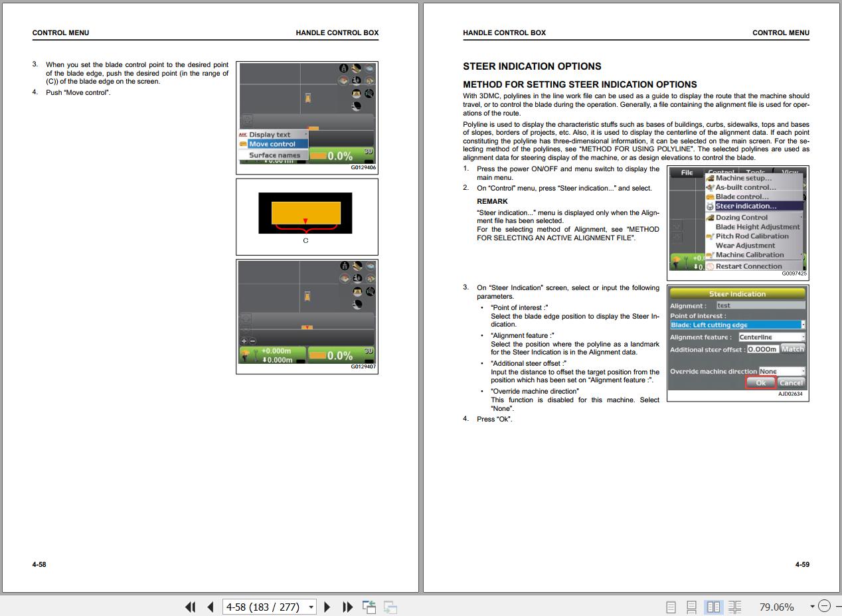This screenshot has width=842, height=616.
Task: Click the "Additional steer offset :" bullet text
Action: [529, 363]
